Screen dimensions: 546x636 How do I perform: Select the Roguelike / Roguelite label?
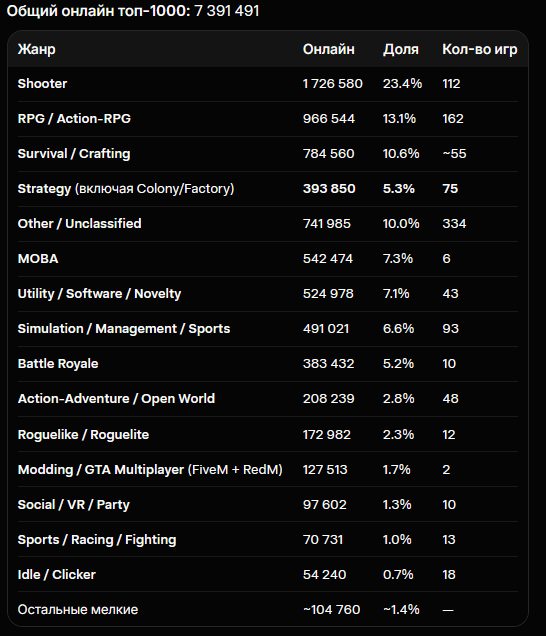coord(83,434)
